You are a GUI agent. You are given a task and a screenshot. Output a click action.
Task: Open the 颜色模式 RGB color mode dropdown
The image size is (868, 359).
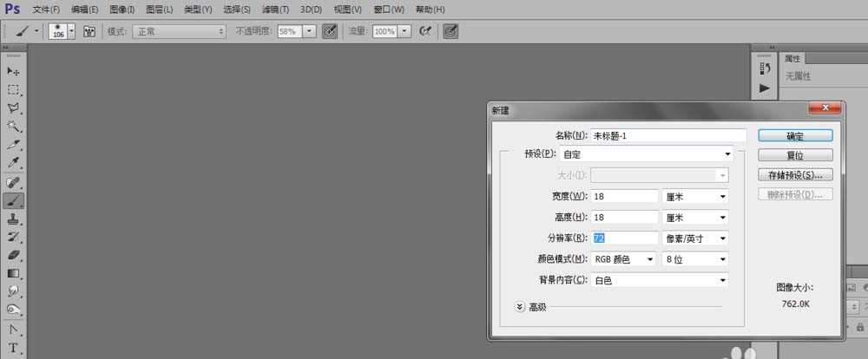click(623, 259)
